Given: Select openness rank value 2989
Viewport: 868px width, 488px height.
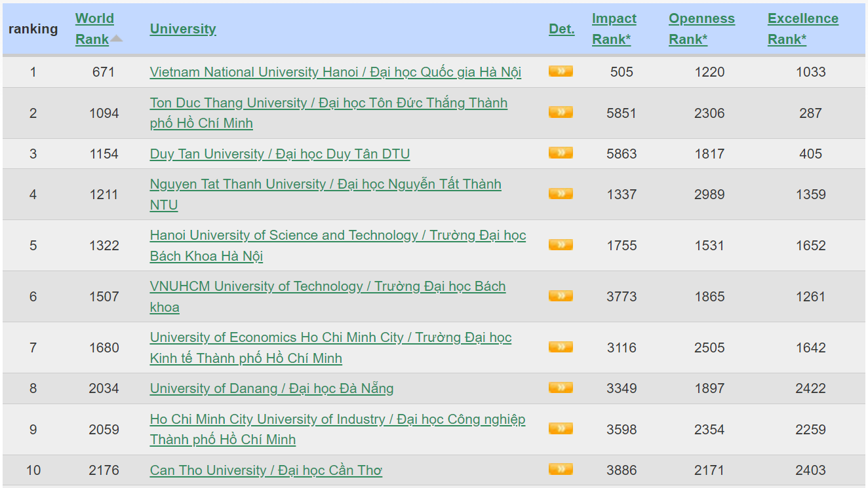Looking at the screenshot, I should (709, 195).
